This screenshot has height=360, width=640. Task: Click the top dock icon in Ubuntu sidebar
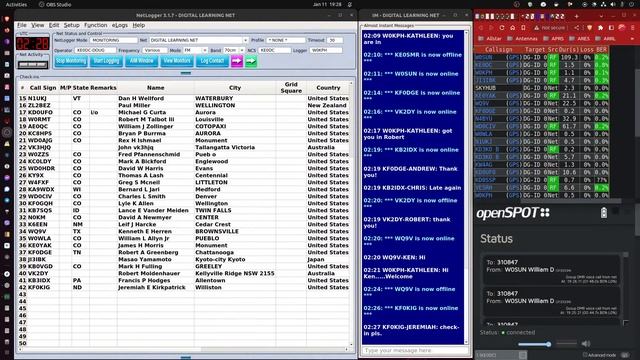click(7, 19)
